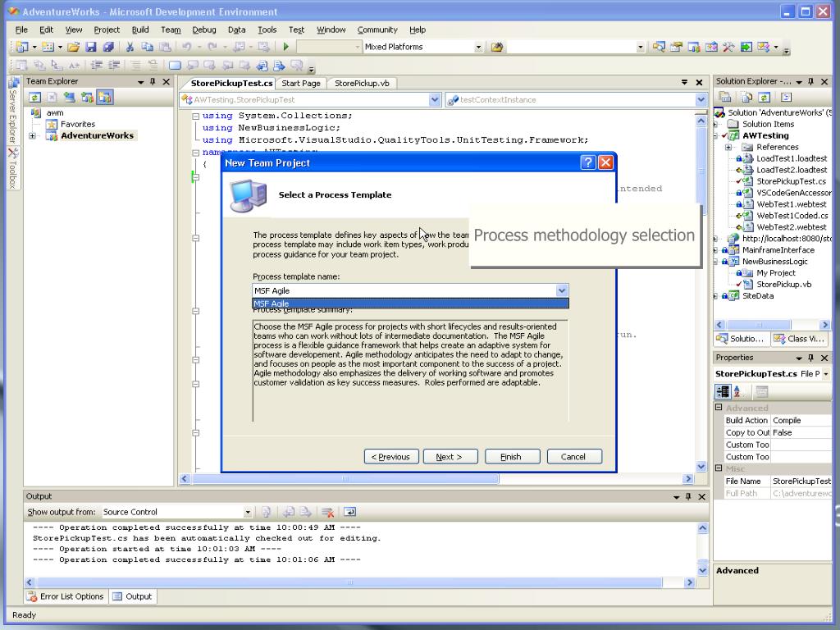Click the Build Action value Compile
The width and height of the screenshot is (840, 630).
pos(801,421)
